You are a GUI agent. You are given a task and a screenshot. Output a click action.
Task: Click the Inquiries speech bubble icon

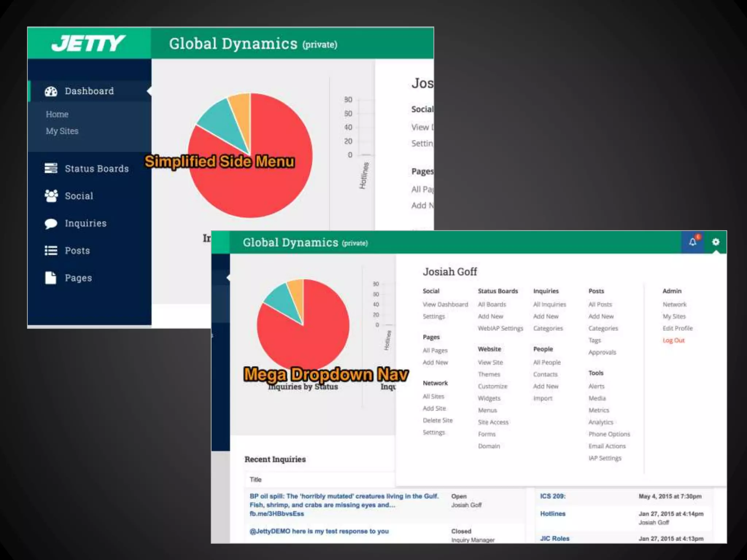tap(51, 223)
